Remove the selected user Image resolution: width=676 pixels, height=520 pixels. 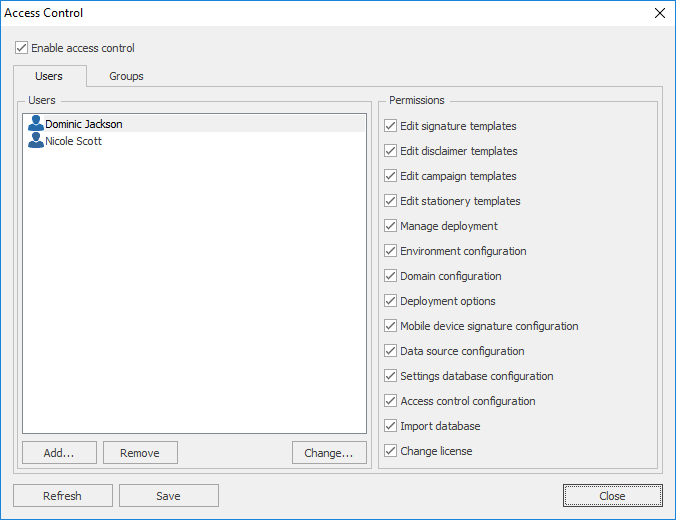pos(140,453)
